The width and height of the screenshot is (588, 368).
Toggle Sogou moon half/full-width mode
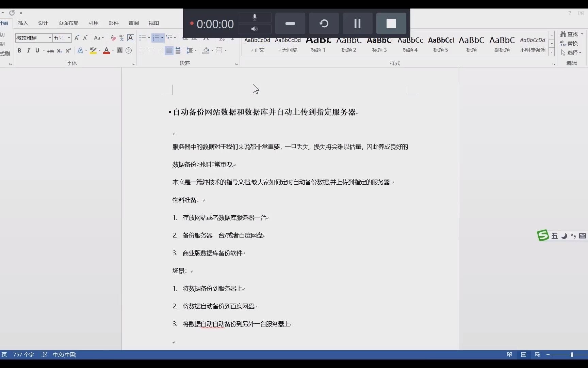pos(564,236)
